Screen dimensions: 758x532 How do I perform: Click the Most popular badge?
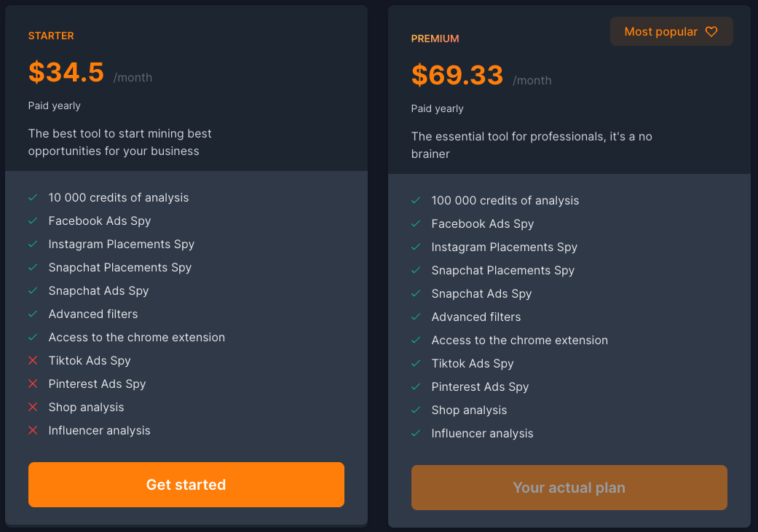(x=661, y=32)
